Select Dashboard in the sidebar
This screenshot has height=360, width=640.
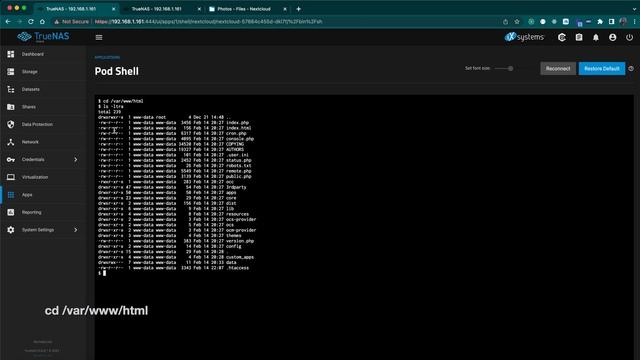33,54
